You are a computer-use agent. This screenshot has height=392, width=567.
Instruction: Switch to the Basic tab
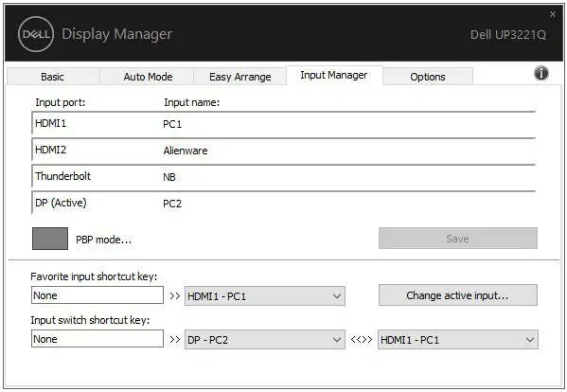[x=53, y=77]
